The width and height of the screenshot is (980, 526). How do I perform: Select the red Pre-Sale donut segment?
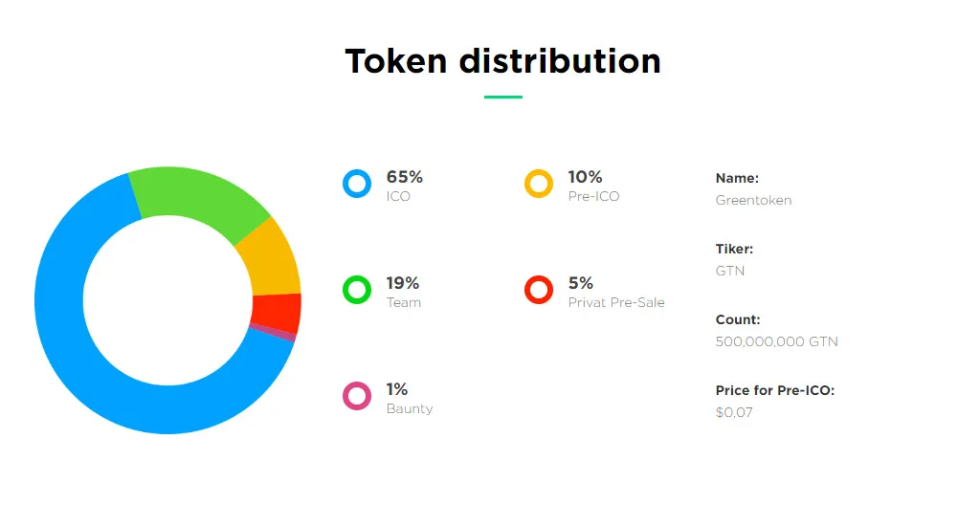(277, 311)
